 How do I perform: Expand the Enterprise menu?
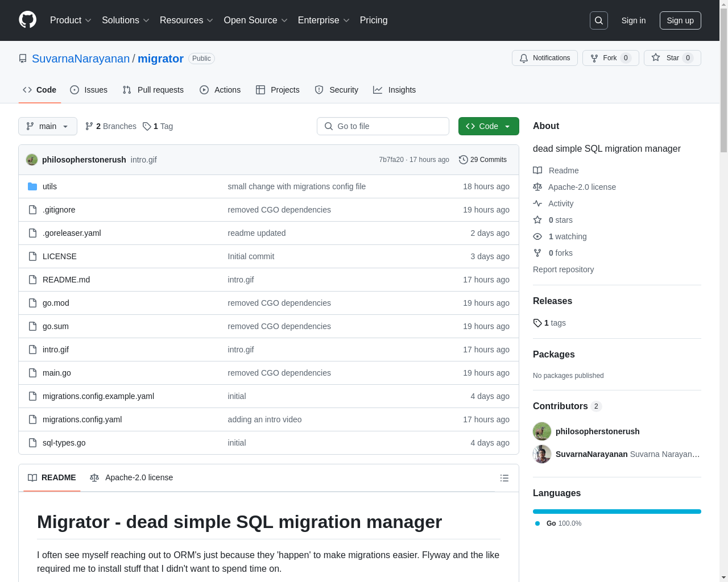[x=324, y=20]
